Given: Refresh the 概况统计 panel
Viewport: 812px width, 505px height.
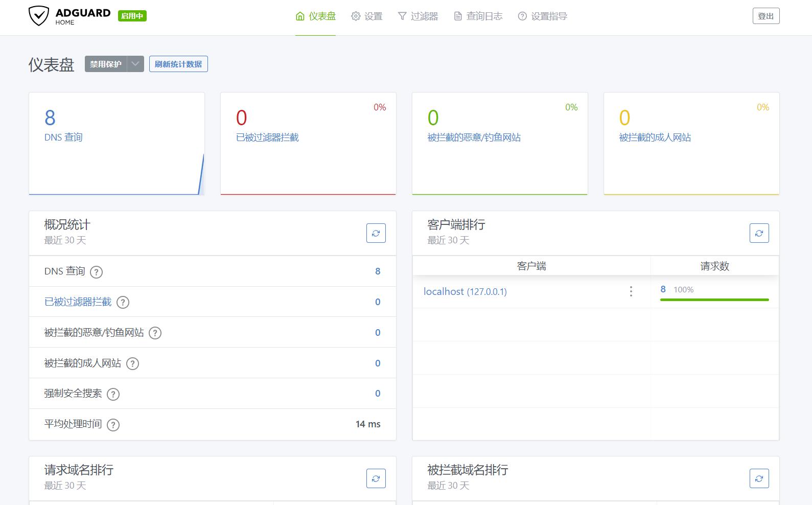Looking at the screenshot, I should pos(376,233).
